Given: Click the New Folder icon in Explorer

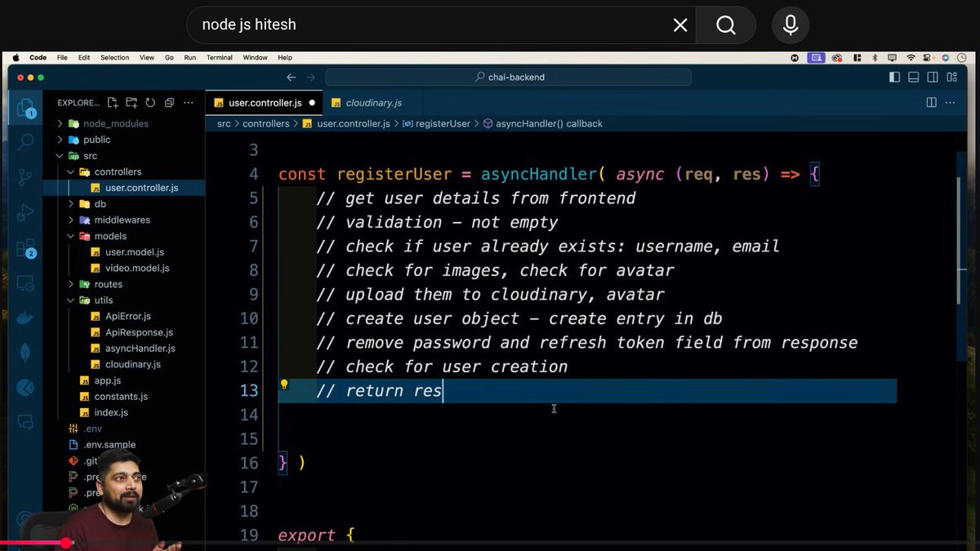Looking at the screenshot, I should pos(131,103).
